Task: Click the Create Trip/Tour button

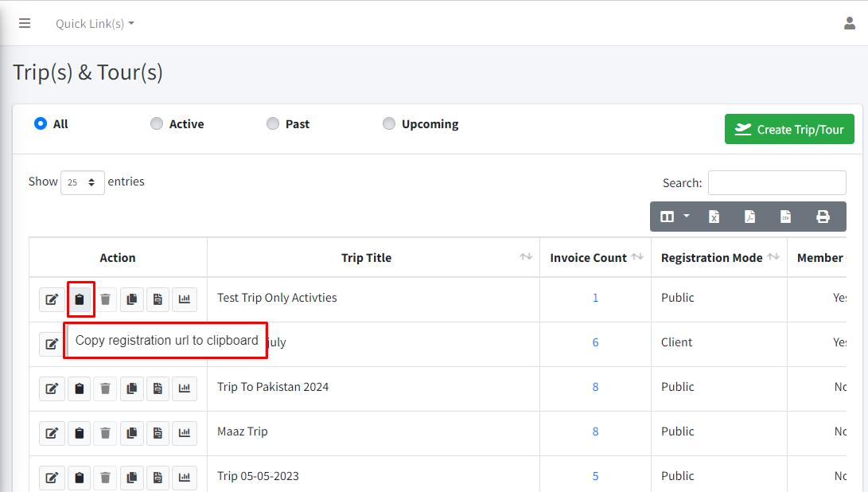Action: [x=789, y=129]
